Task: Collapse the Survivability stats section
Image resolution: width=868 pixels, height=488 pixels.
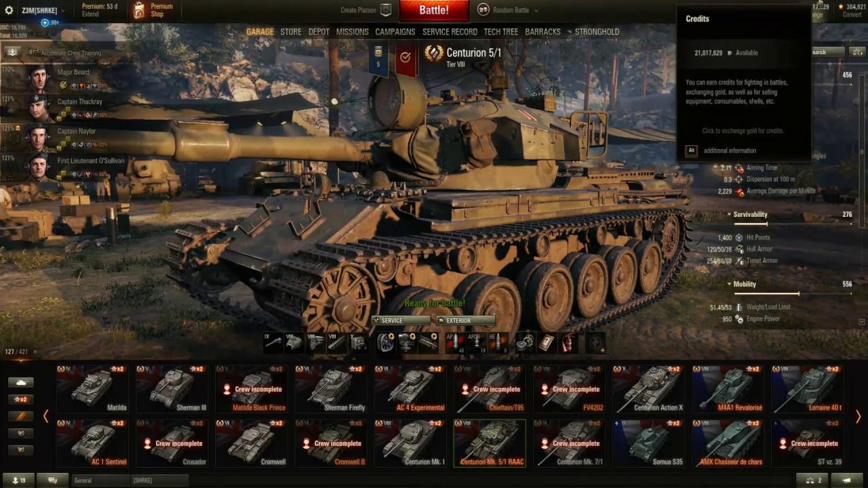Action: pos(749,214)
